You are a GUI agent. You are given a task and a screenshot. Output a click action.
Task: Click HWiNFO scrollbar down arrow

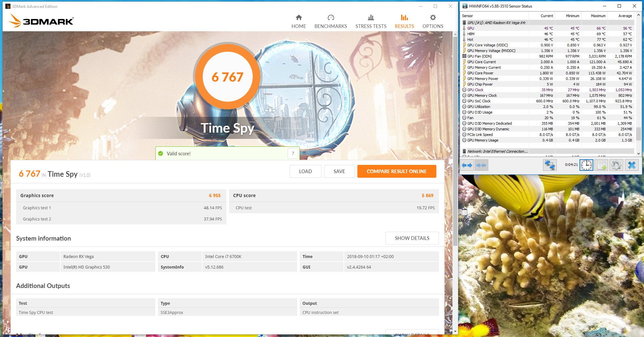pyautogui.click(x=638, y=153)
